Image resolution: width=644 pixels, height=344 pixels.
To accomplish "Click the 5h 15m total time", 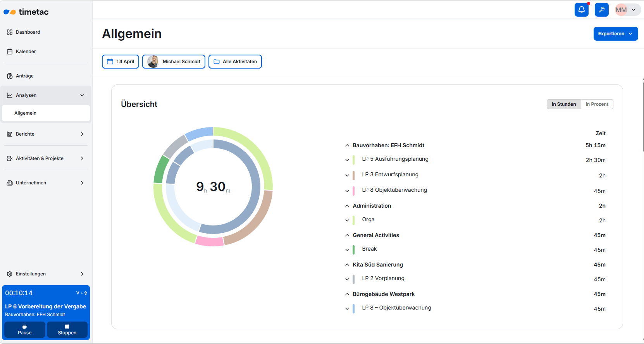I will point(596,145).
